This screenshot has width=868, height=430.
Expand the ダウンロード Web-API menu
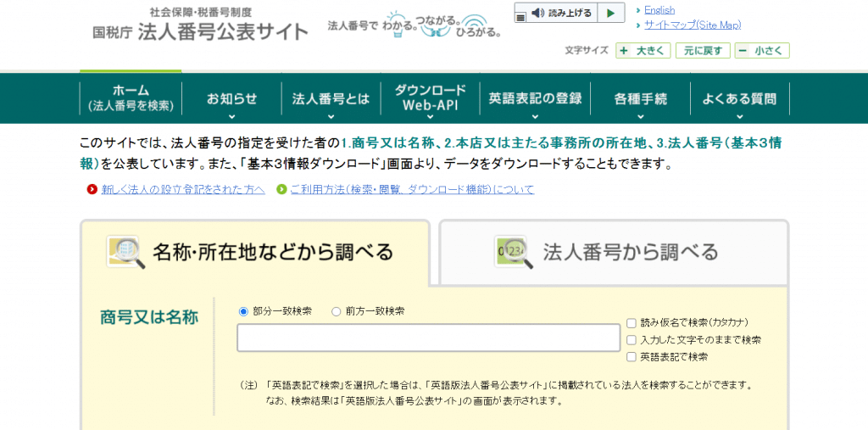(430, 98)
